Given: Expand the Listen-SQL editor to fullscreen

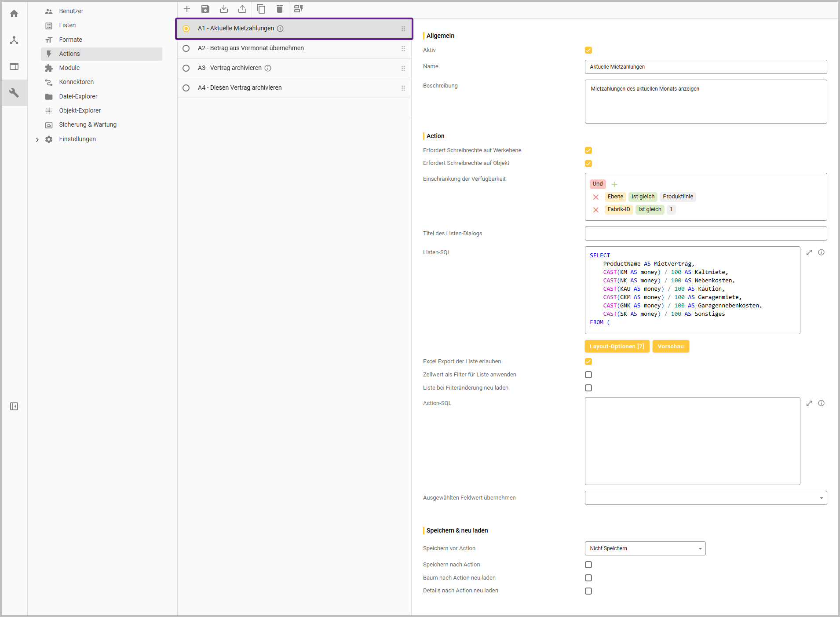Looking at the screenshot, I should point(809,252).
